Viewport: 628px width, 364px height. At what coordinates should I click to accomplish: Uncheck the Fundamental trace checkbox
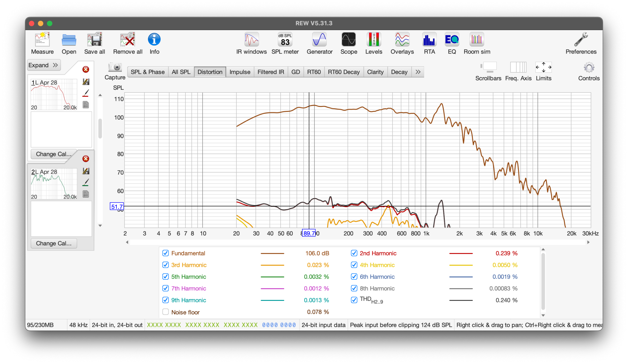pos(166,253)
